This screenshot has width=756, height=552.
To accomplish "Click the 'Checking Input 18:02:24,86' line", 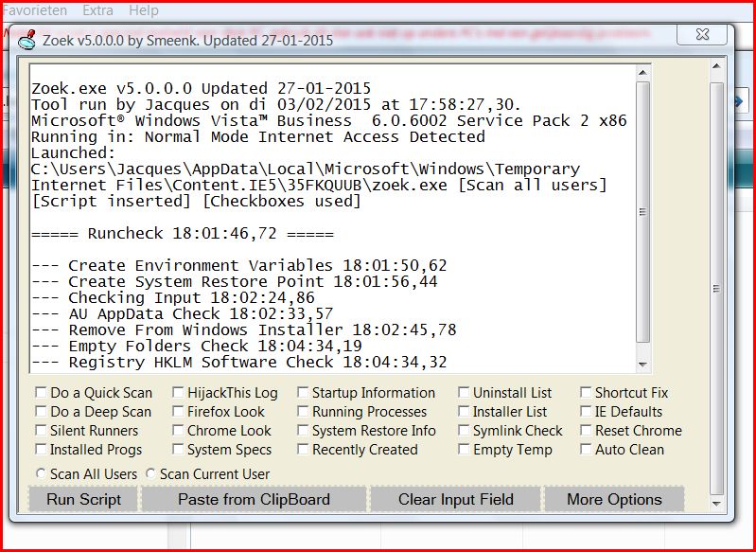I will tap(173, 297).
